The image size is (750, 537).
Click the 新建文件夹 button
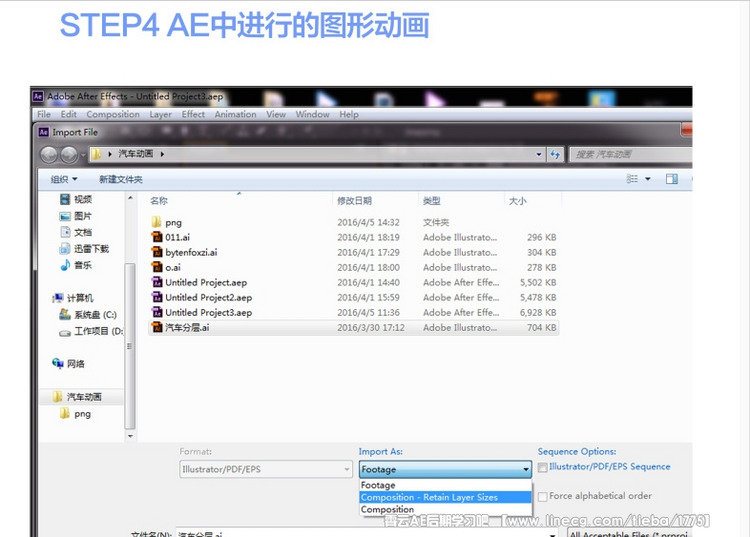[x=121, y=179]
